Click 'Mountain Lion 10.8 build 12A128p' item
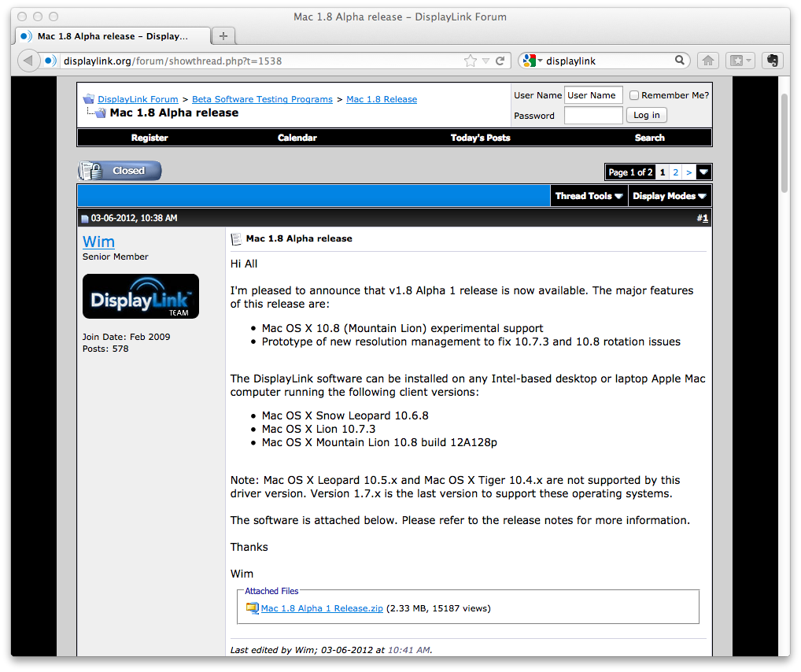The height and width of the screenshot is (672, 801). click(x=379, y=442)
